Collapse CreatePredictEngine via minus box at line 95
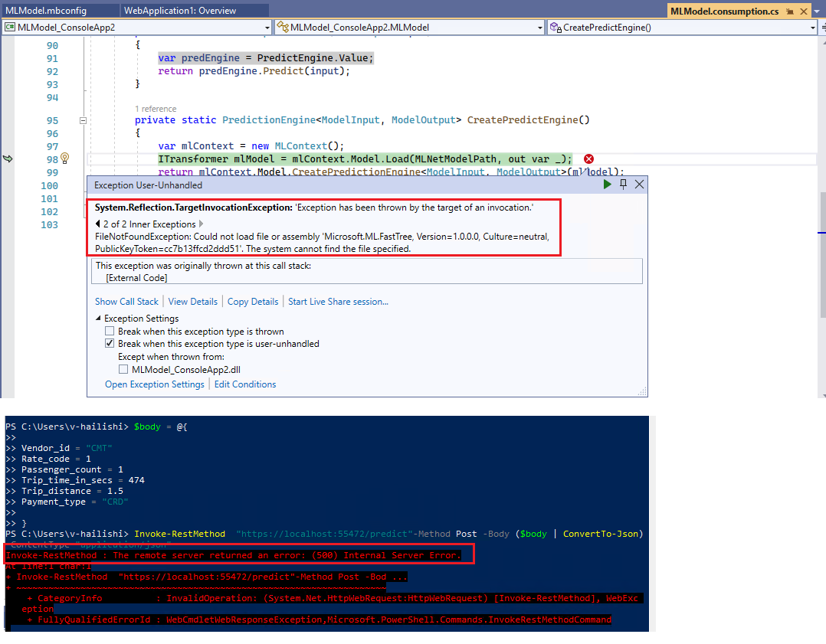 pos(82,119)
